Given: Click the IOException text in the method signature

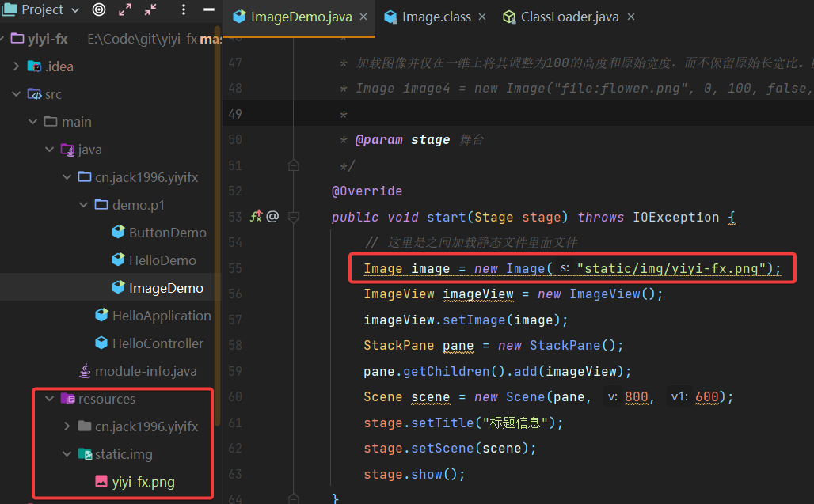Looking at the screenshot, I should pyautogui.click(x=676, y=217).
